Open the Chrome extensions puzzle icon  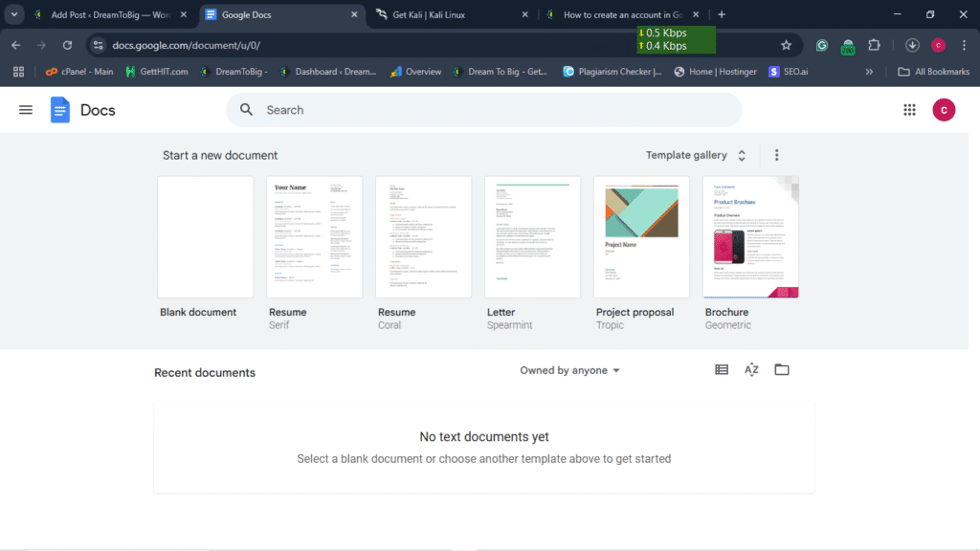point(874,45)
